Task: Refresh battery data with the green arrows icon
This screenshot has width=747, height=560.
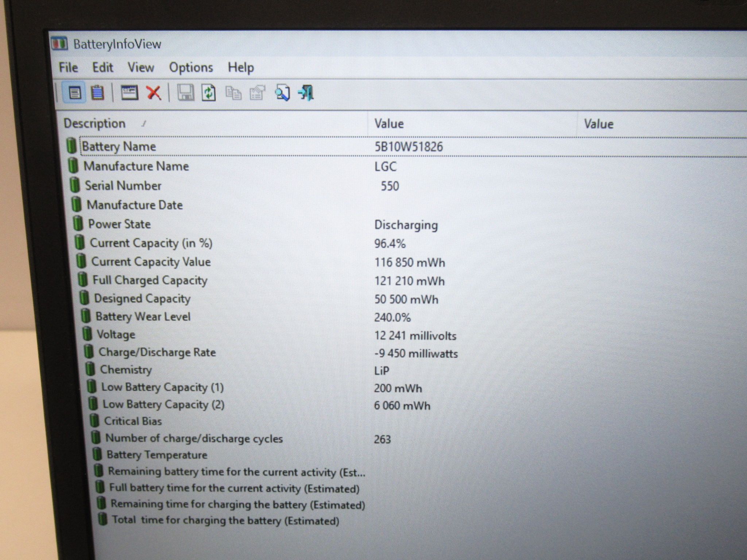Action: click(x=209, y=93)
